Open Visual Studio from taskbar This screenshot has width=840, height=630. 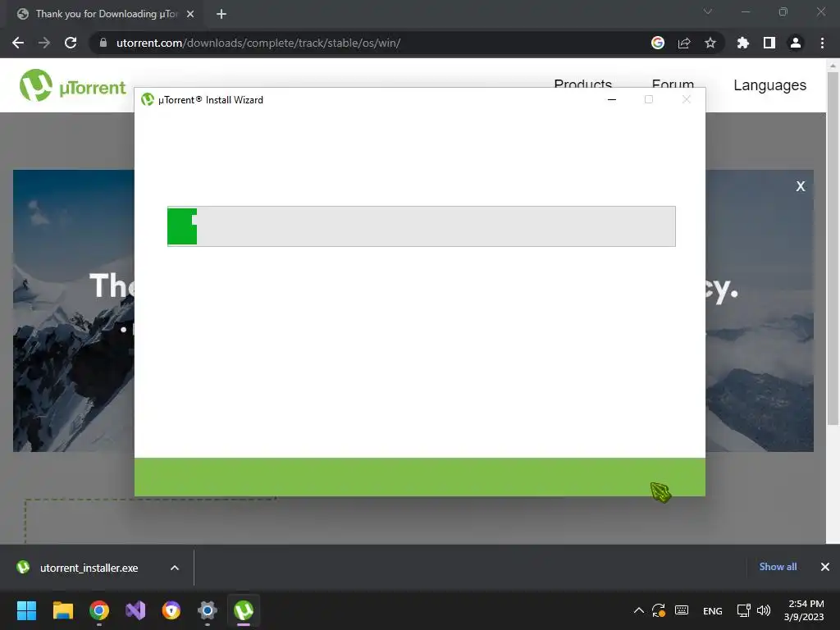(135, 610)
